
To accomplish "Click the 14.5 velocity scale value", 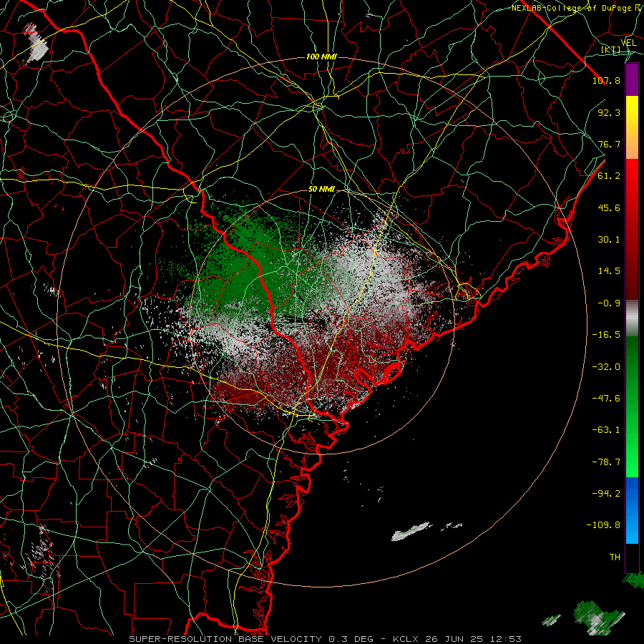I will (609, 271).
